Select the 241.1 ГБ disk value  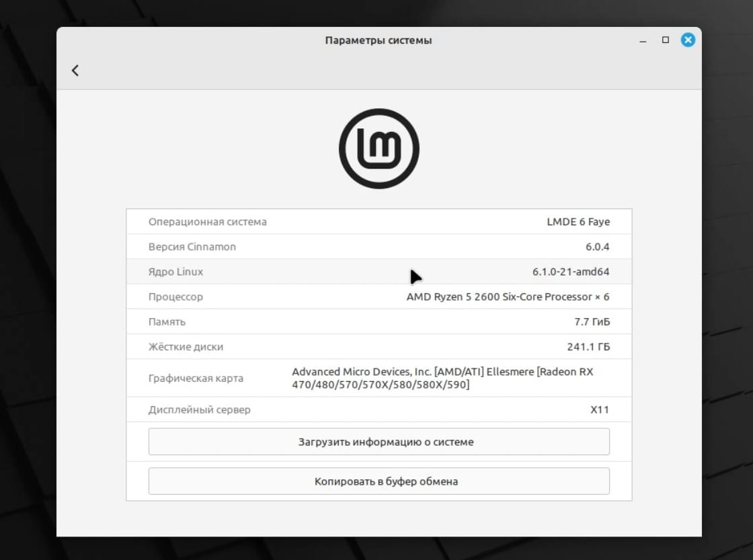click(588, 347)
